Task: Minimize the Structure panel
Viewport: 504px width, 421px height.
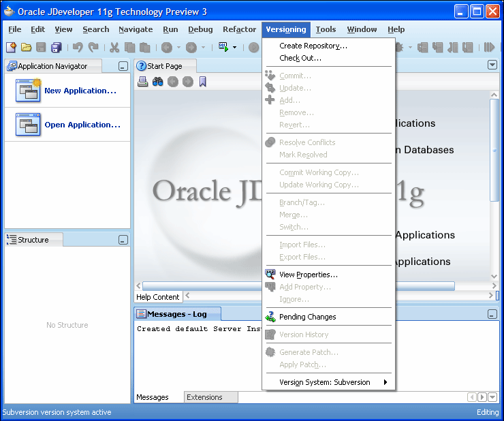Action: (x=123, y=240)
